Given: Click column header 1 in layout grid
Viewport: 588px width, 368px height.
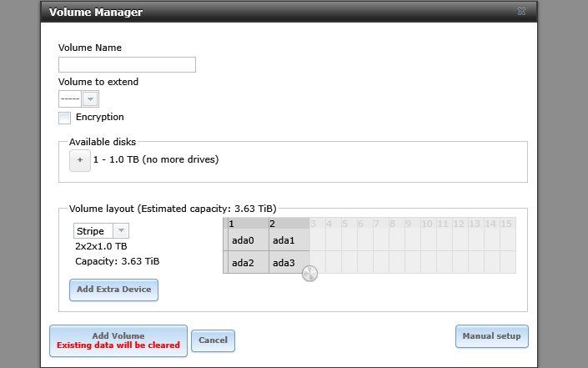Looking at the screenshot, I should coord(249,224).
